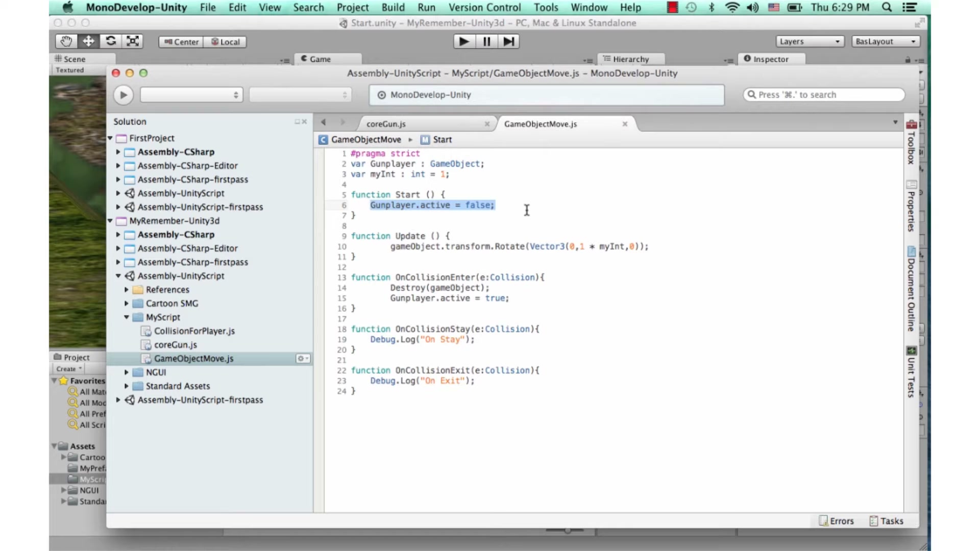This screenshot has width=980, height=551.
Task: Open the Create dropdown in Project panel
Action: pos(69,369)
